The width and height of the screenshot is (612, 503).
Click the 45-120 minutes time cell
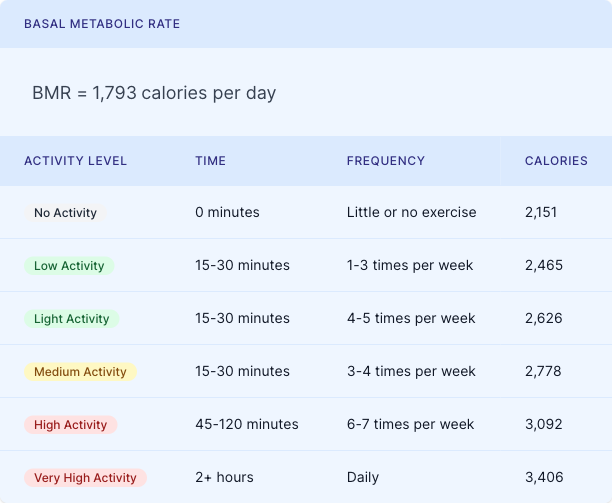point(246,425)
